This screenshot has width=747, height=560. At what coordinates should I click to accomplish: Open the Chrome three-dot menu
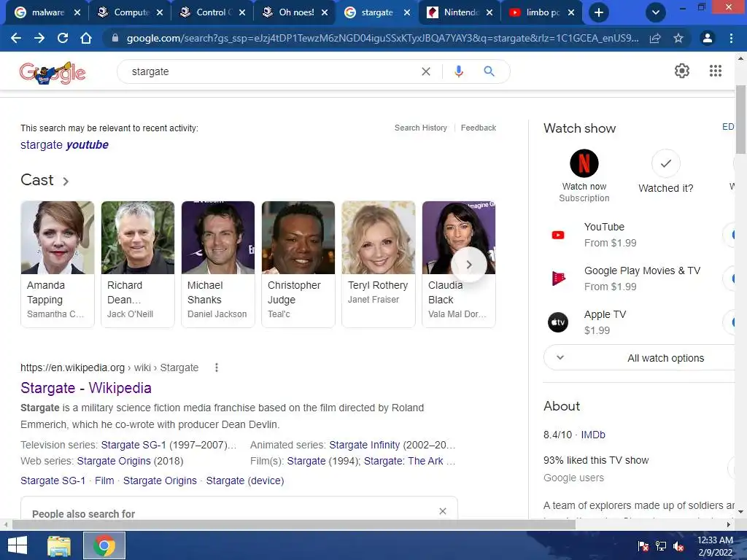pyautogui.click(x=731, y=38)
